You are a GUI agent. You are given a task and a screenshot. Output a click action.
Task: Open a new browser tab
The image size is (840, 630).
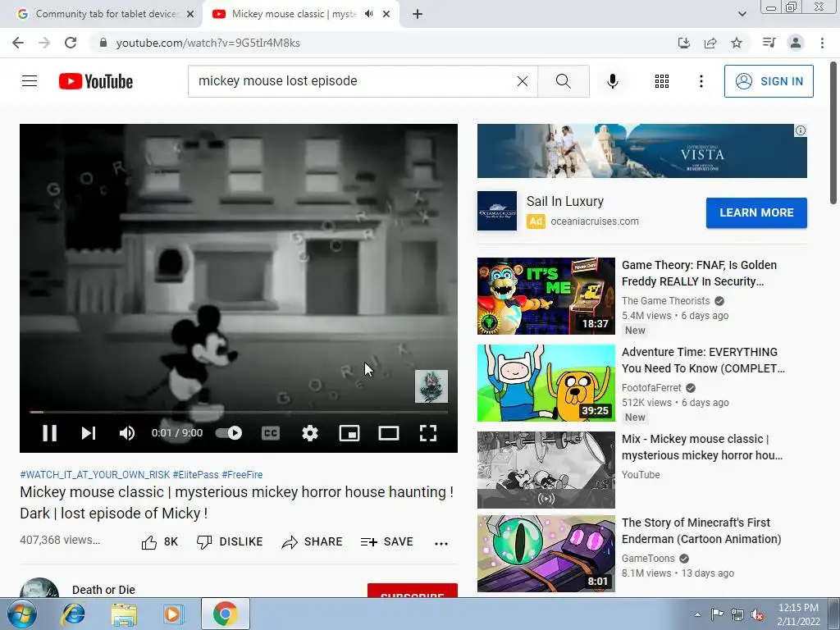point(418,14)
